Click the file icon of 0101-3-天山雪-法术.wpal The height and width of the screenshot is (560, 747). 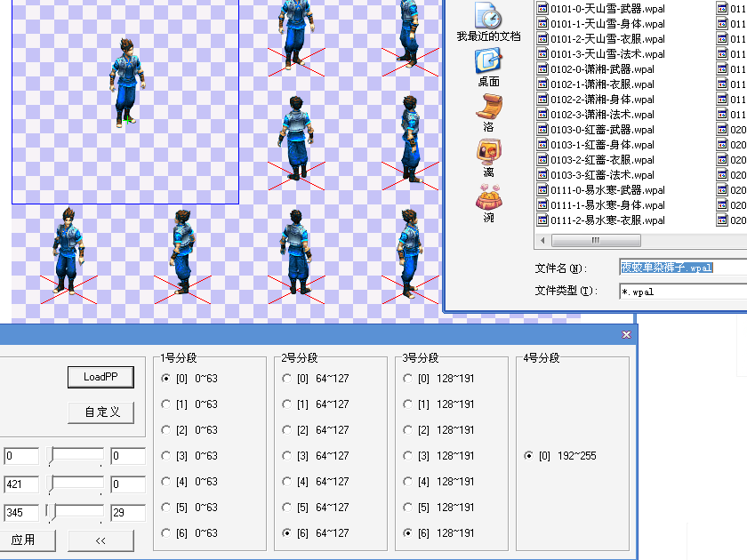pos(542,54)
